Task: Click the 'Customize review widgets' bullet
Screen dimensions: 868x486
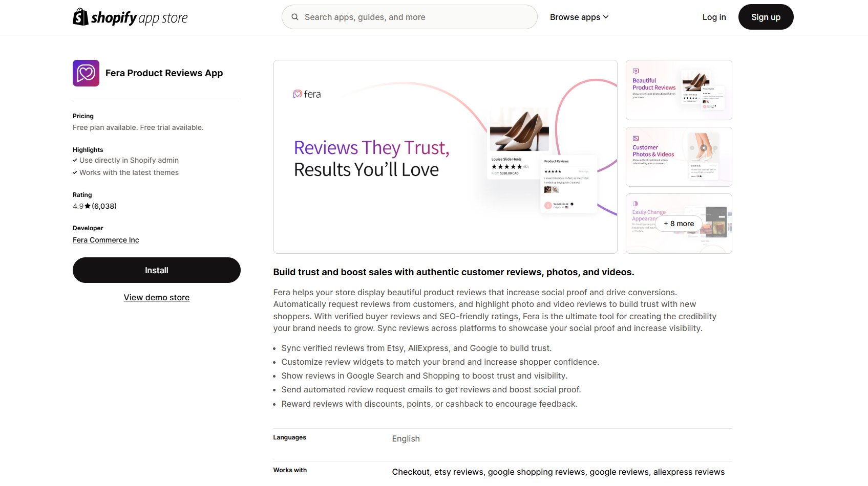Action: coord(440,362)
